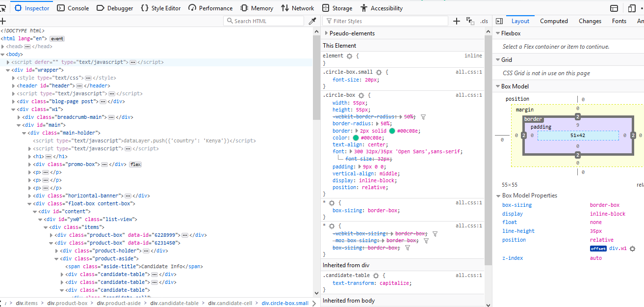Expand the padding shorthand property arrow

[360, 167]
